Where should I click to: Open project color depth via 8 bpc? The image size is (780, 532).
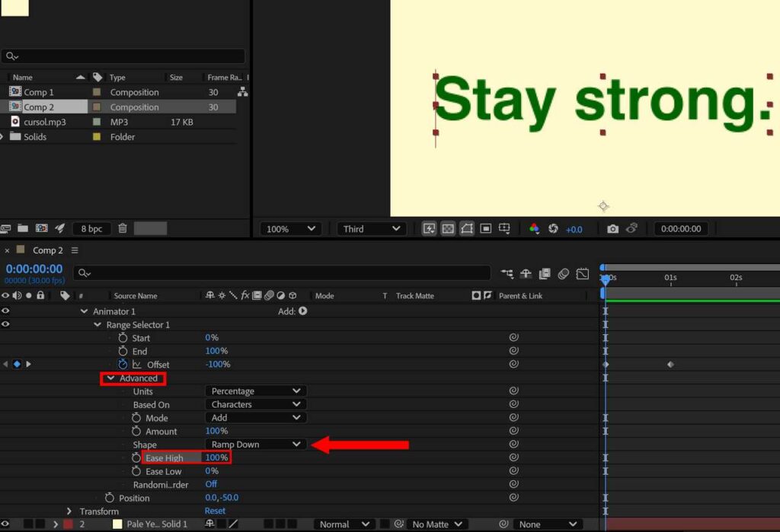click(x=91, y=229)
